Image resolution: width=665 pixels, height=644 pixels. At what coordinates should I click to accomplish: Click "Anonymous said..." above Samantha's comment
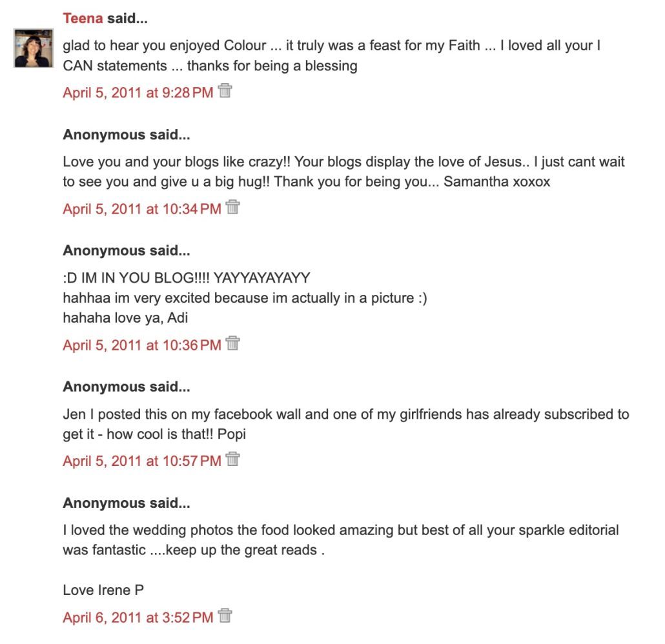(127, 135)
